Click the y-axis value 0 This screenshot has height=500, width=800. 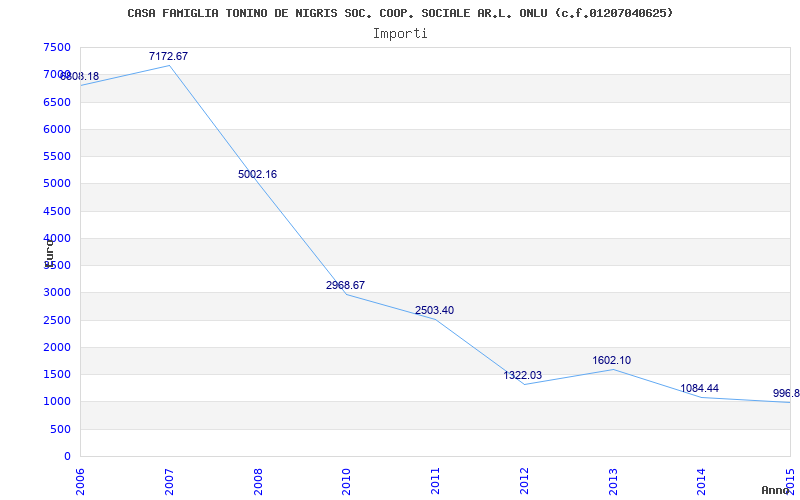point(67,456)
